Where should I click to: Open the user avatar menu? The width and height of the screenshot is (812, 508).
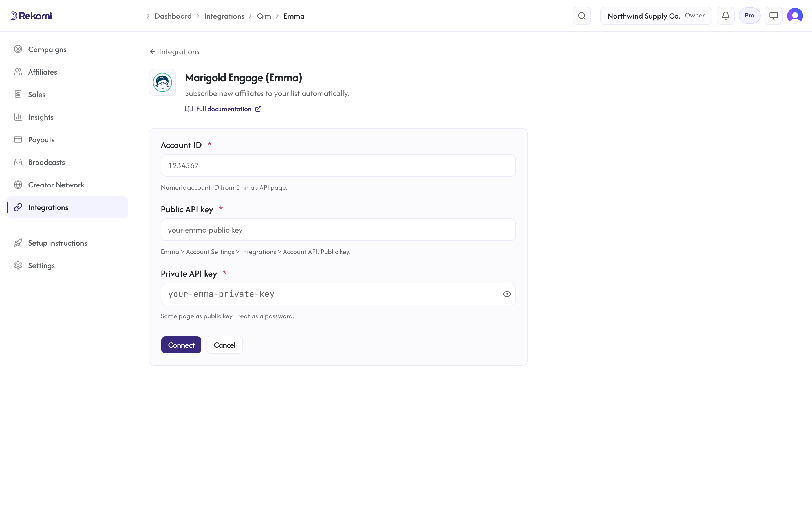(x=795, y=16)
